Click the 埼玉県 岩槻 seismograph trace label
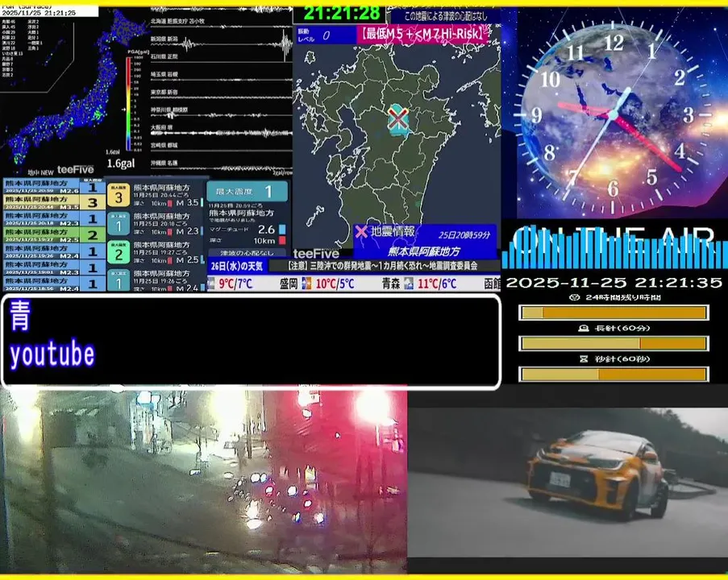 164,74
